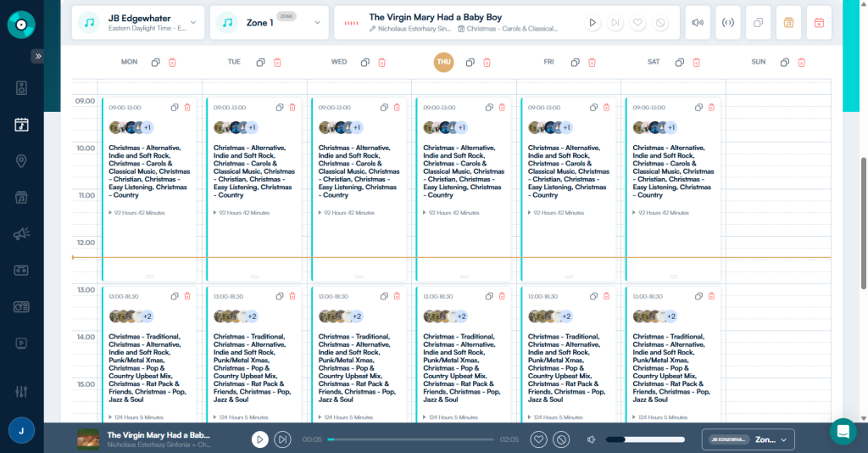
Task: Delete Monday's schedule
Action: pos(172,63)
